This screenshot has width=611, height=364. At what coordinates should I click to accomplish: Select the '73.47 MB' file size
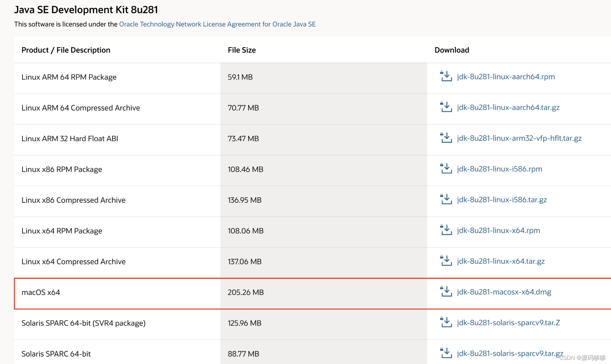(243, 138)
